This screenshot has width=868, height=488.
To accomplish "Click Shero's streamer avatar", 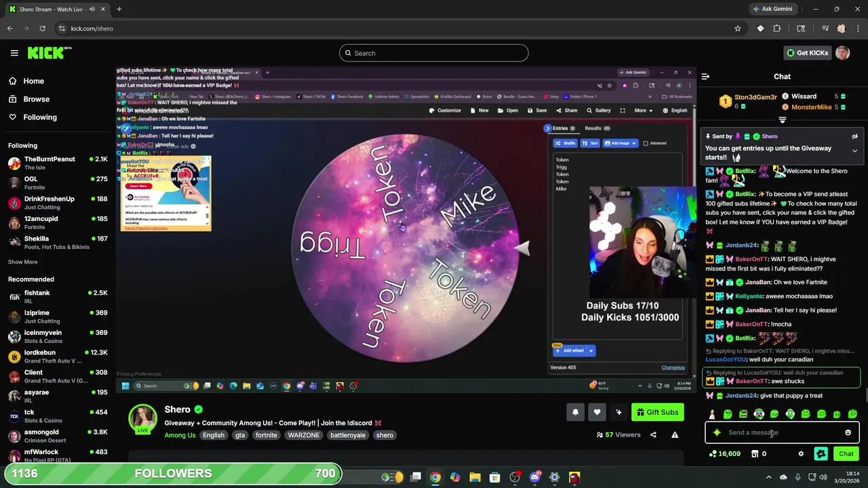I will (x=142, y=419).
